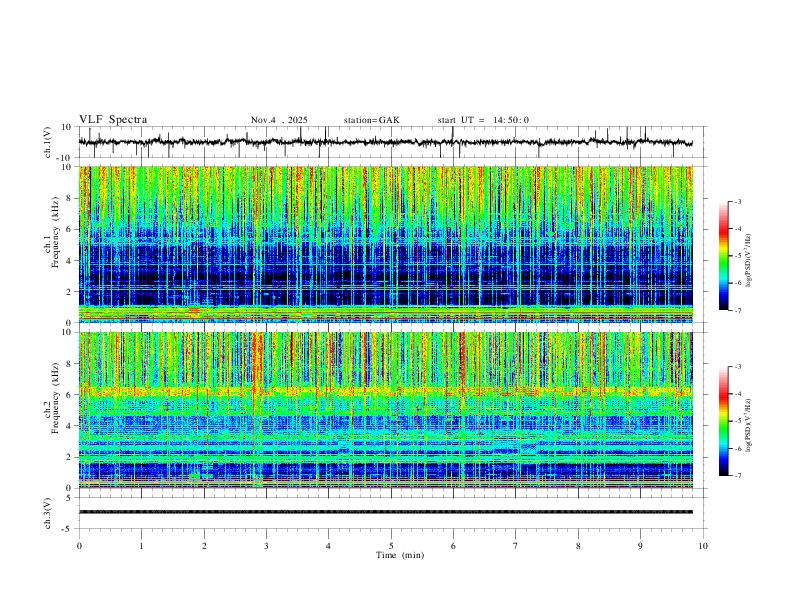Click the ch.2 color bar "log(PSD)" label

click(x=748, y=425)
